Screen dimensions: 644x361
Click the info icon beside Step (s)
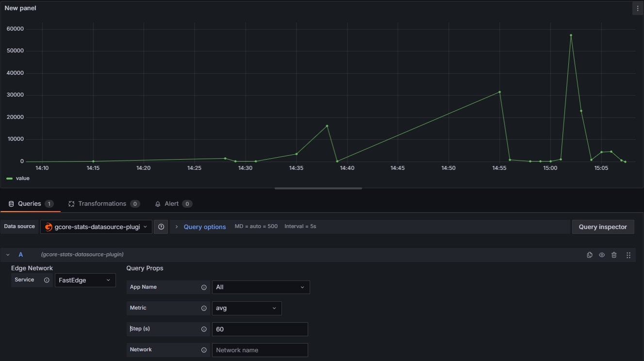pyautogui.click(x=203, y=329)
